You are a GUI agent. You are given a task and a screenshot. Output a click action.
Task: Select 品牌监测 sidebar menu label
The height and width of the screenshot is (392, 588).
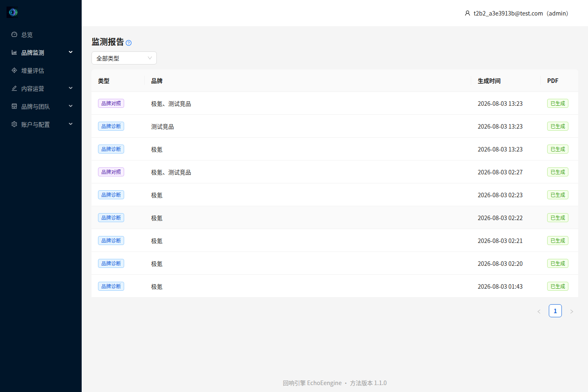(33, 53)
